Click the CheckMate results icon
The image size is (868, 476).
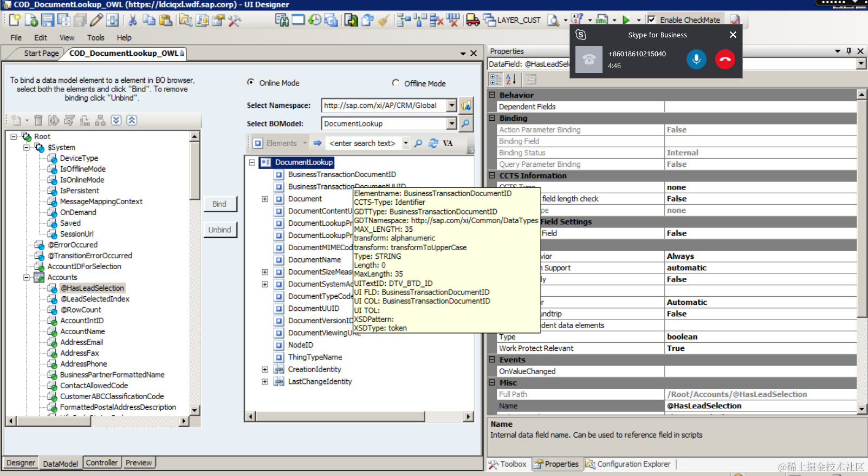[735, 20]
